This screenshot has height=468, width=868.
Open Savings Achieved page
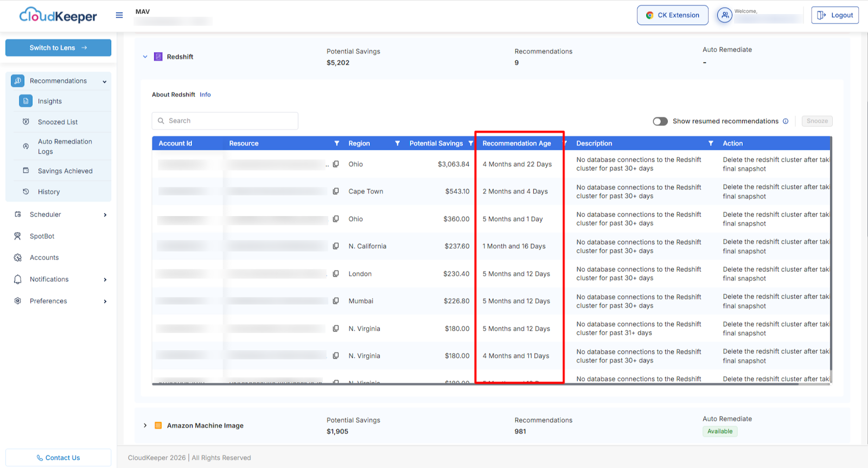click(65, 171)
